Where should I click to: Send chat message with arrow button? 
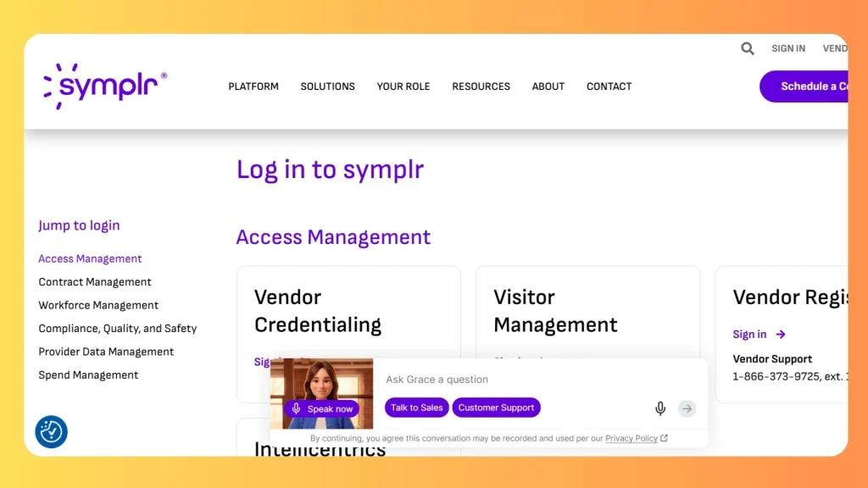tap(687, 408)
